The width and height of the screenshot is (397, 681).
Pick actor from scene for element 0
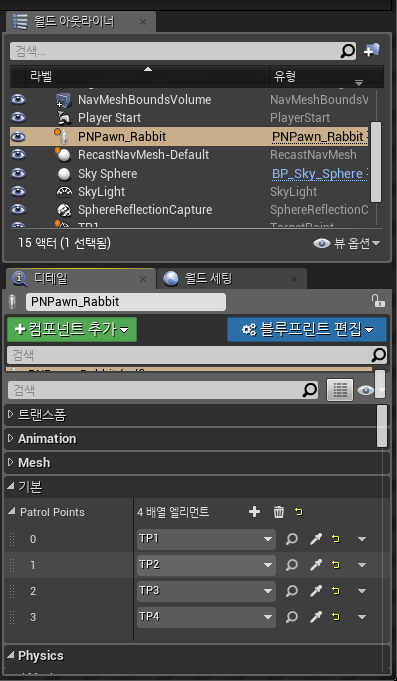316,539
